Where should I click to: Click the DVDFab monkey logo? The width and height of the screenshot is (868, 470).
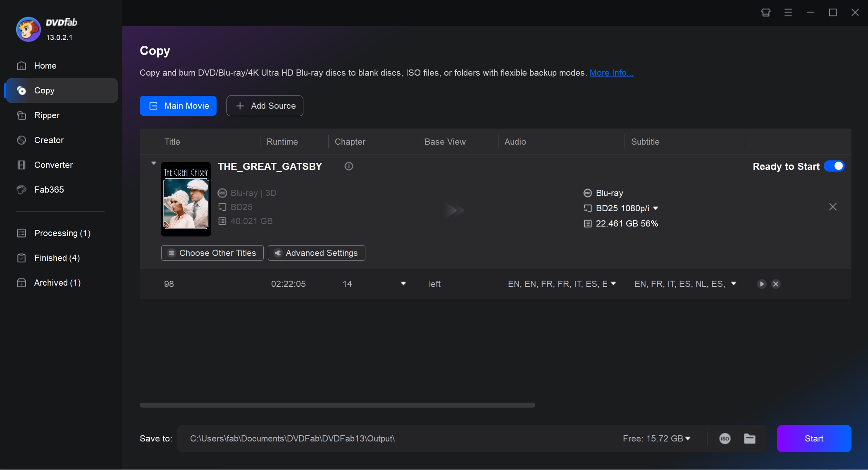(28, 29)
